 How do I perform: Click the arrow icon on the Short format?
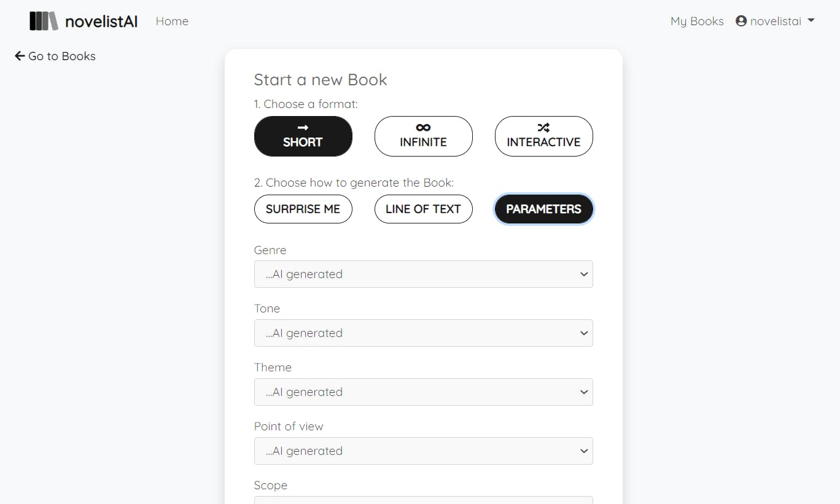[303, 128]
